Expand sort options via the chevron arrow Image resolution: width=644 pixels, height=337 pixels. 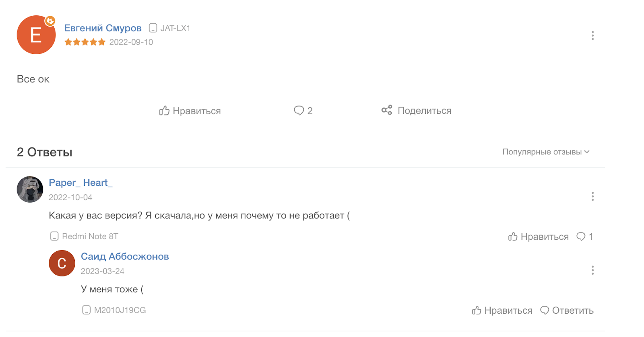click(588, 152)
